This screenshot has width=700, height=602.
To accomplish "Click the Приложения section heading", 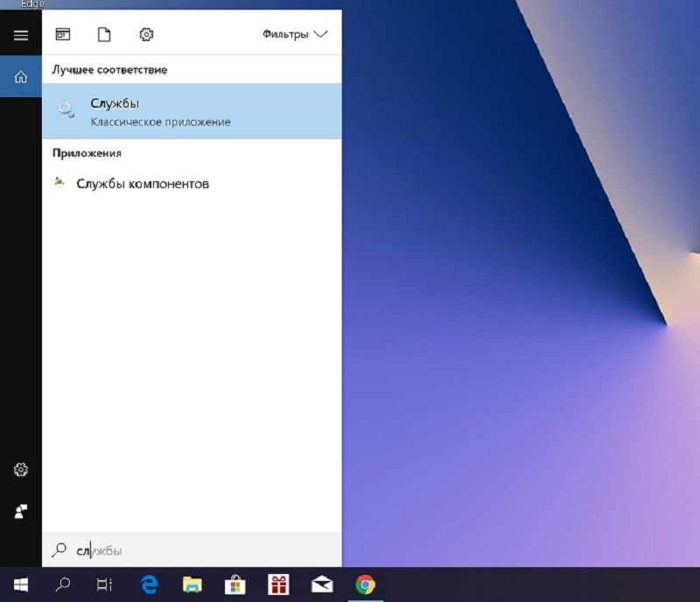I will click(87, 153).
